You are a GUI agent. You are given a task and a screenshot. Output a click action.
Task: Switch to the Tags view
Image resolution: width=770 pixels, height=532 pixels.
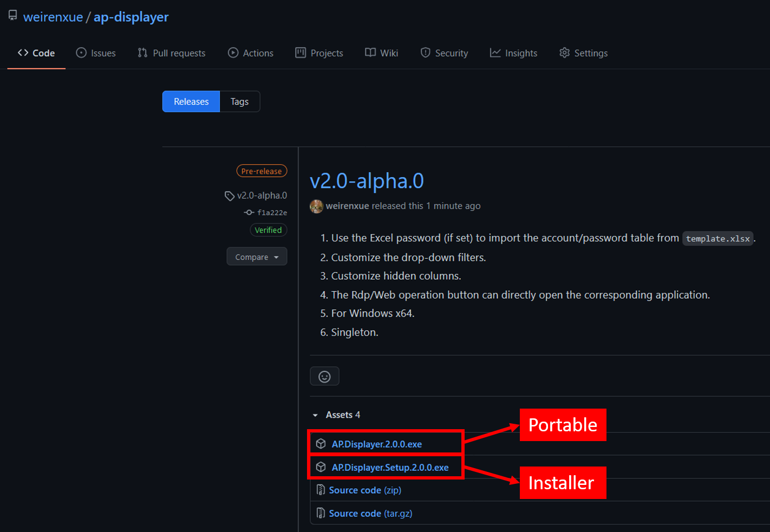pyautogui.click(x=239, y=102)
